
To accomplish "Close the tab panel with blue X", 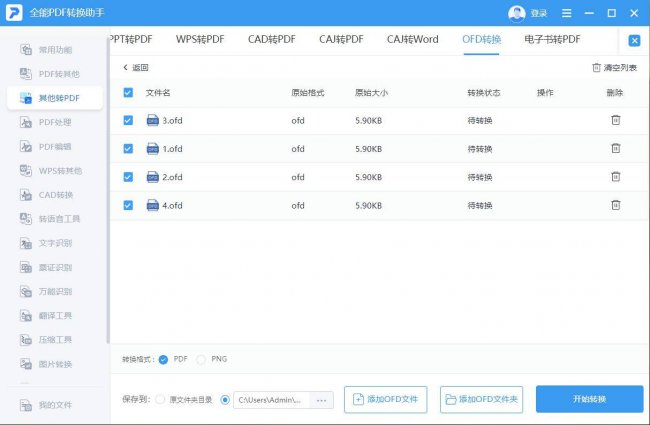I will [634, 41].
